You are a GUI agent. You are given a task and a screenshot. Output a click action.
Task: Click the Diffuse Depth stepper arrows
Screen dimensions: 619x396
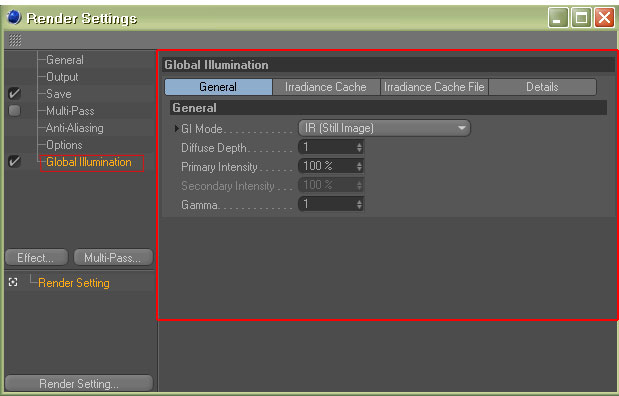[359, 147]
